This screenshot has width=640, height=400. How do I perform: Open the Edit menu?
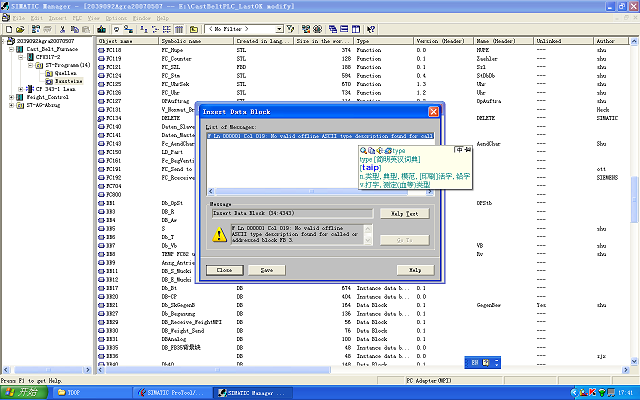point(37,18)
